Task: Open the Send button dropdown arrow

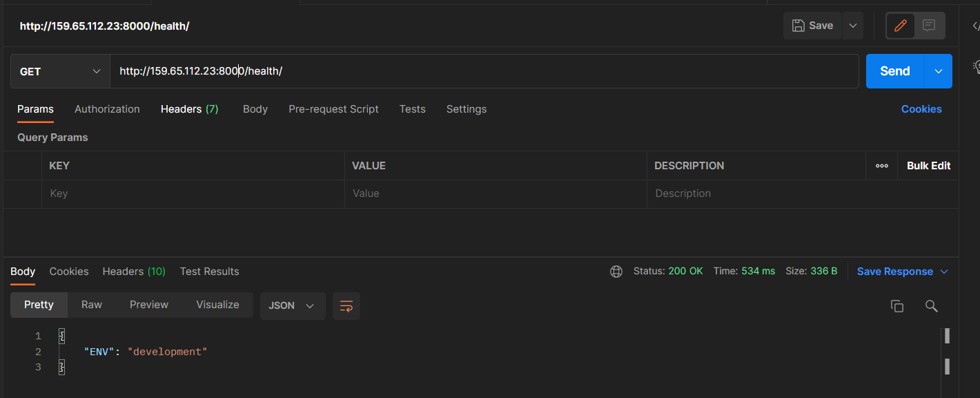Action: (x=938, y=70)
